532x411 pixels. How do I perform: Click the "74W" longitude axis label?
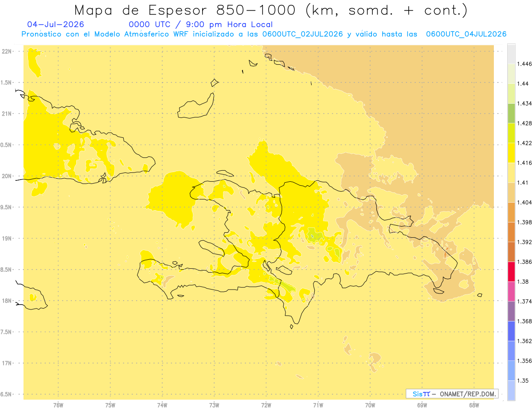[162, 405]
